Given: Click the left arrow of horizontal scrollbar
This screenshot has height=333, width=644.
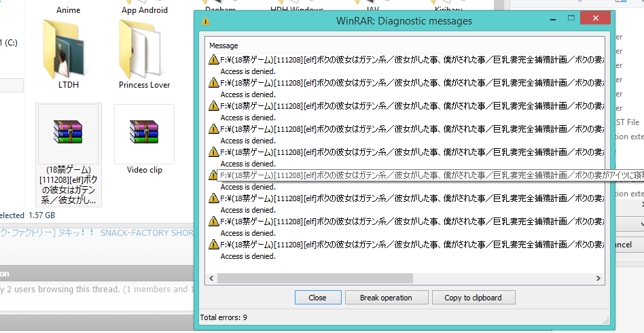Looking at the screenshot, I should [213, 279].
